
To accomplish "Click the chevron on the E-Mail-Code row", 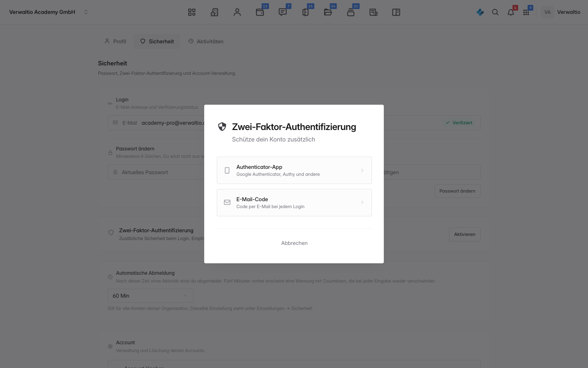I will pos(362,202).
